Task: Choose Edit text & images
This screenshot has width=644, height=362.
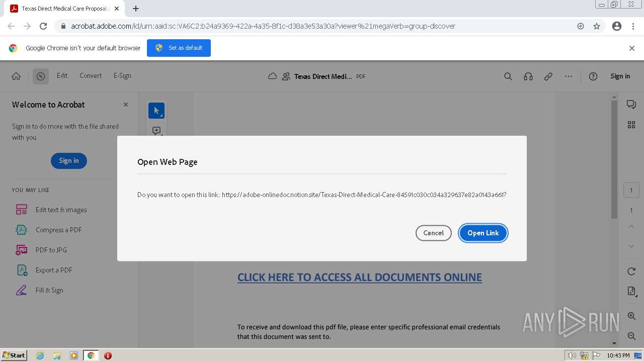Action: (x=61, y=210)
